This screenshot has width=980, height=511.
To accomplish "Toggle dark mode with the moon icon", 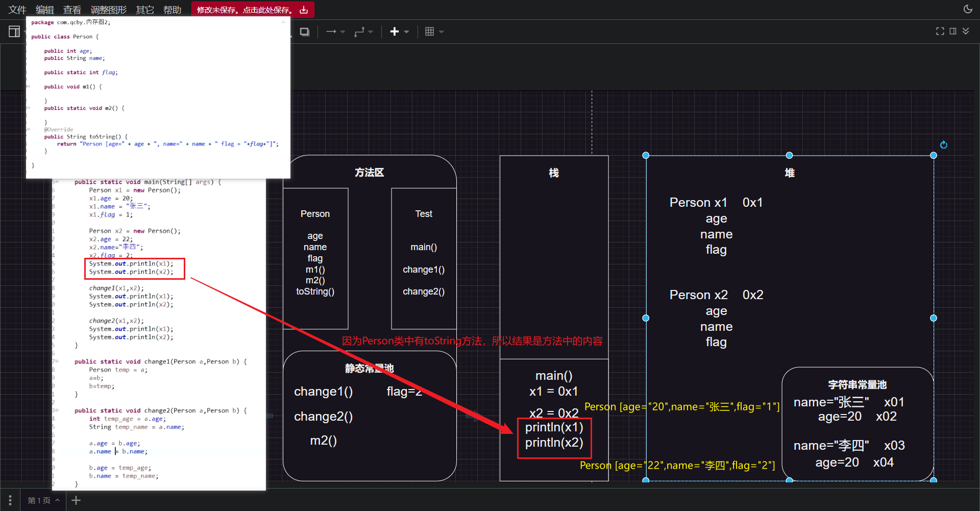I will coord(968,9).
